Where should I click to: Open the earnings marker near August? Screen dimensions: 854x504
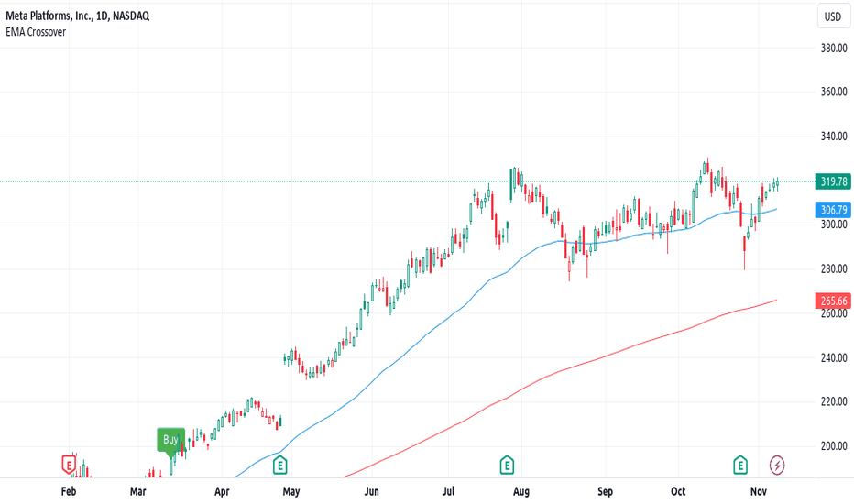(507, 465)
